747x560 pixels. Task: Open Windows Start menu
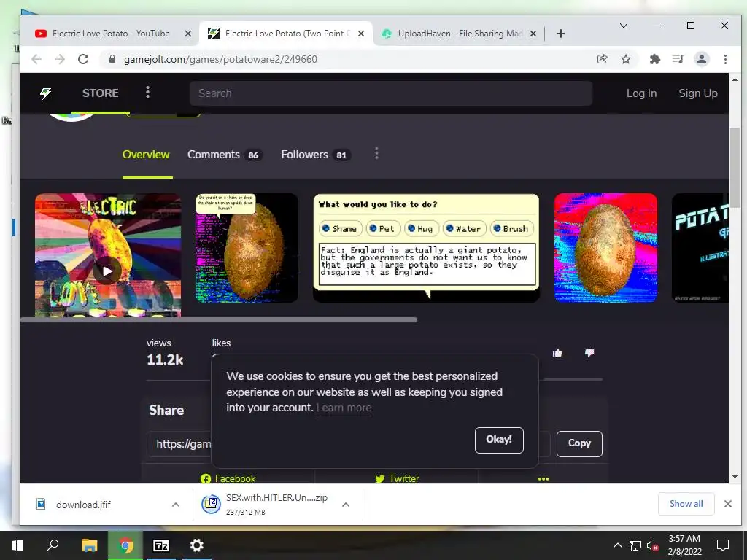click(x=18, y=545)
